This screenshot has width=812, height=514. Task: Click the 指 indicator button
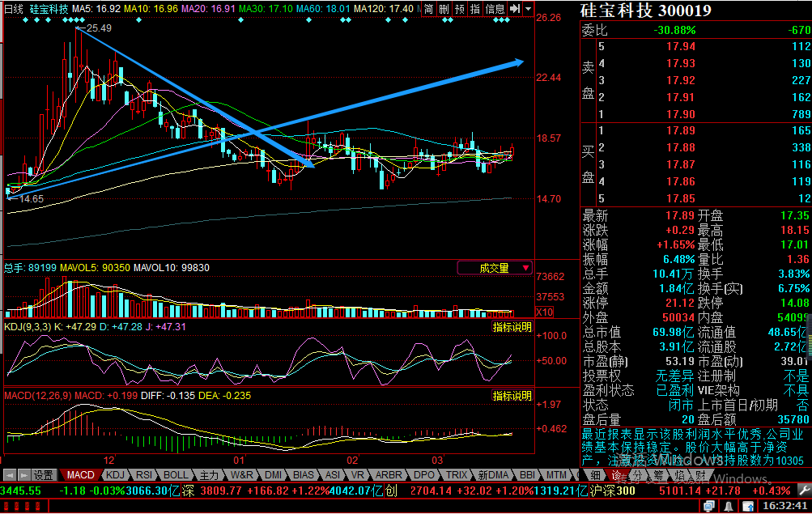coord(475,9)
